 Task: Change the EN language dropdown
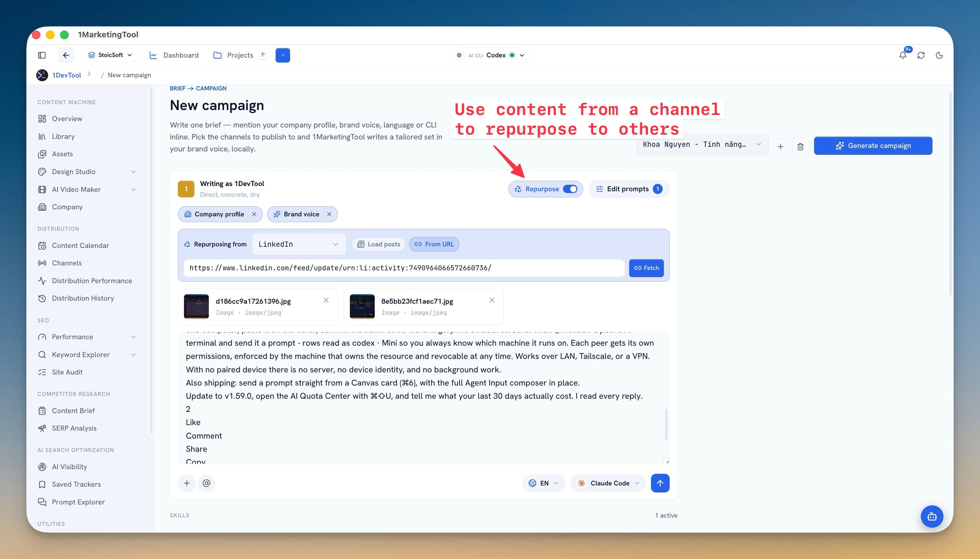pyautogui.click(x=544, y=483)
